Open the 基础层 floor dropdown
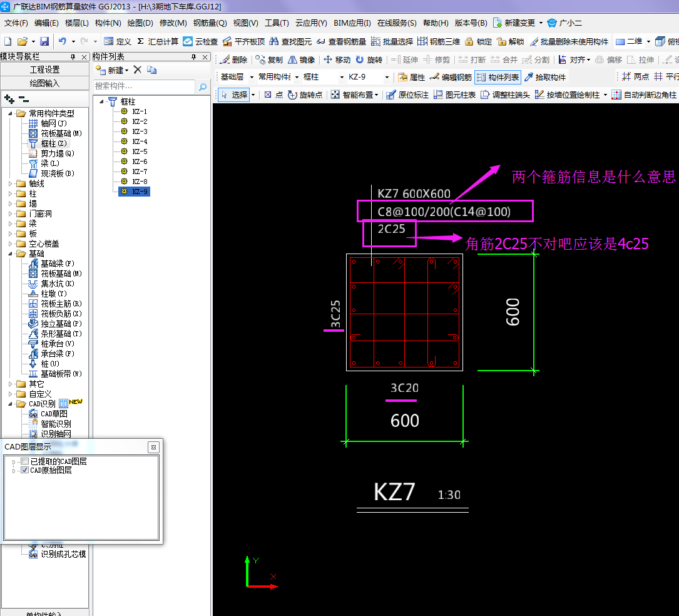 (x=252, y=77)
